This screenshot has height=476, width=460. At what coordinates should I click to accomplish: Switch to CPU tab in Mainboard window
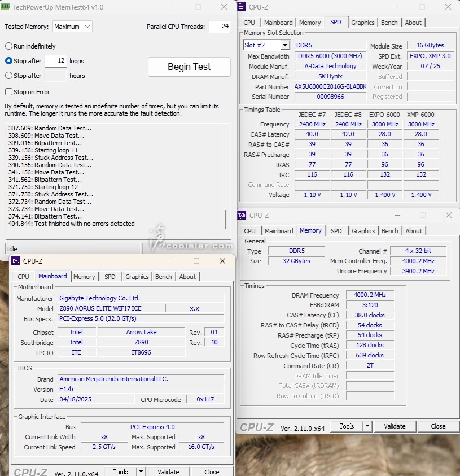(23, 277)
